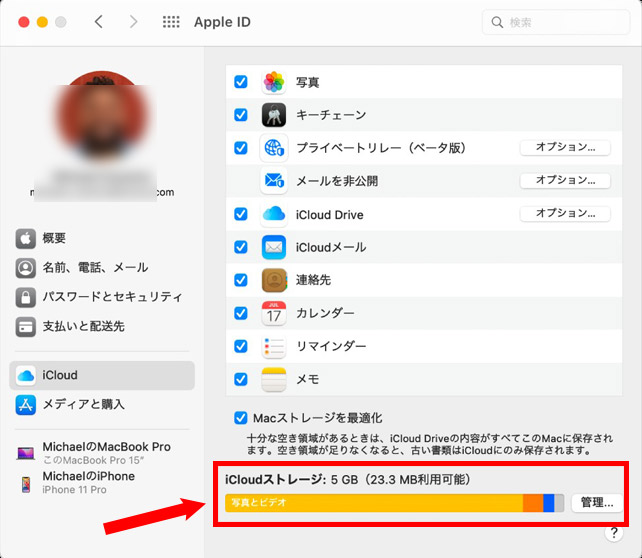Toggle the プライベートリレー checkbox

pyautogui.click(x=241, y=148)
